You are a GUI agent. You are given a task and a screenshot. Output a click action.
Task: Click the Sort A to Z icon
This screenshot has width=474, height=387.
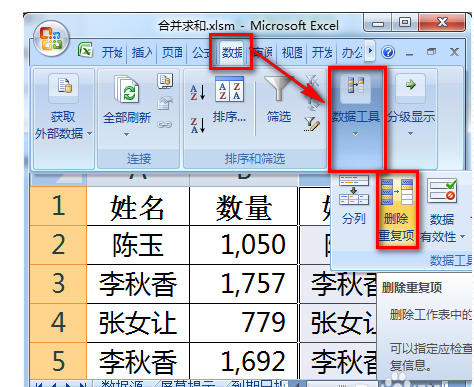(198, 93)
